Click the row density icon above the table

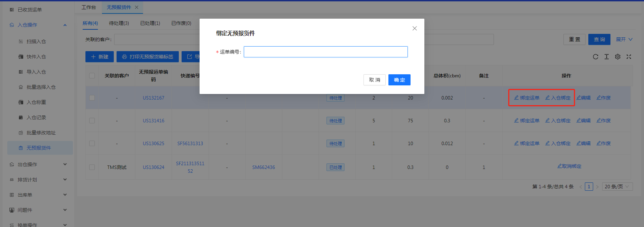tap(606, 57)
